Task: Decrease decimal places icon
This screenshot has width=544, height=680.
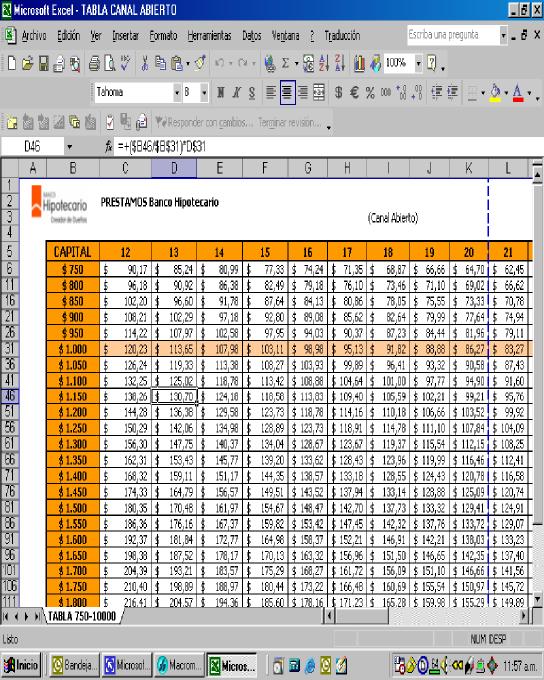Action: pos(417,92)
